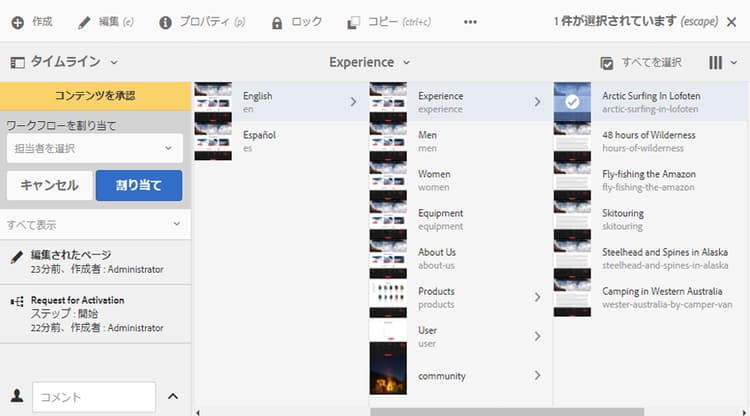Open the 担当者を選択 dropdown

click(x=95, y=148)
